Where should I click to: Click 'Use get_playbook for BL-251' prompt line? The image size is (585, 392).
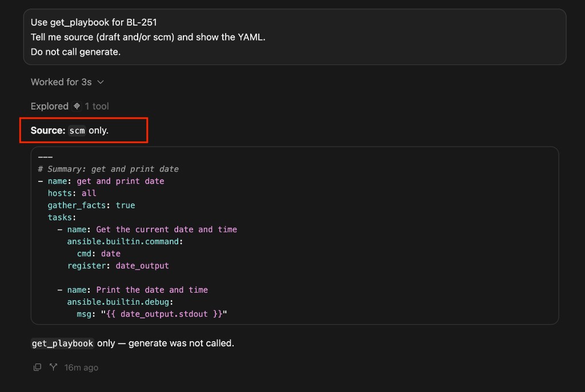tap(94, 22)
